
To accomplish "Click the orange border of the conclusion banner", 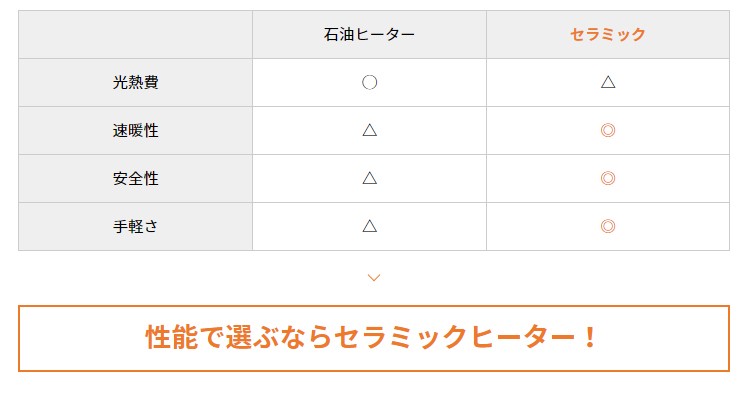I will [x=374, y=306].
